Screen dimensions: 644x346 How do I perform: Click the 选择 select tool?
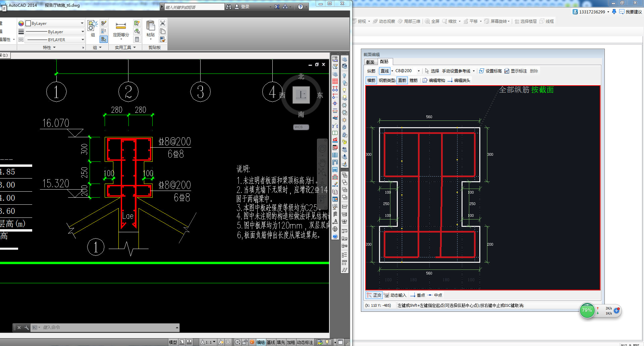(x=432, y=71)
